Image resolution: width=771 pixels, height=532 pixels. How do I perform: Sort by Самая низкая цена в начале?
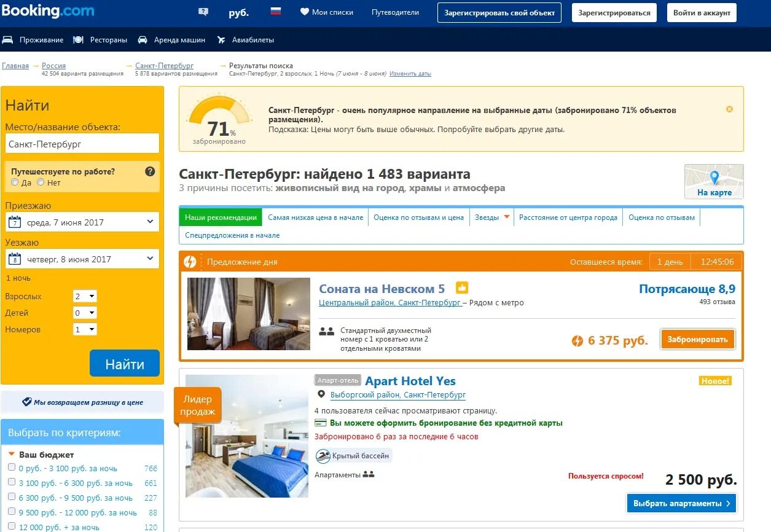click(316, 217)
